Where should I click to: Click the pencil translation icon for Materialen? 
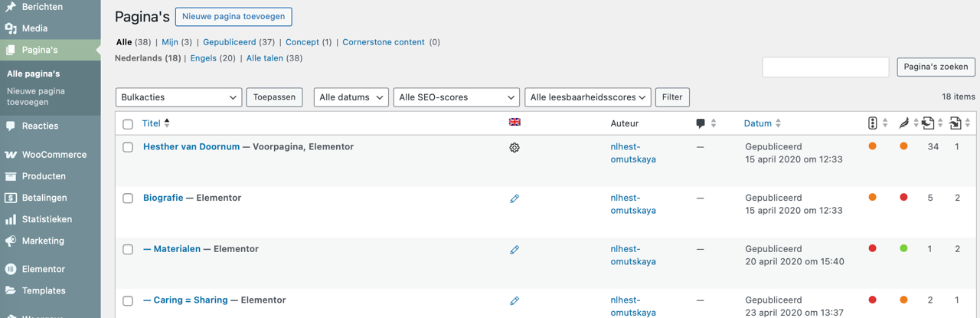[x=514, y=250]
